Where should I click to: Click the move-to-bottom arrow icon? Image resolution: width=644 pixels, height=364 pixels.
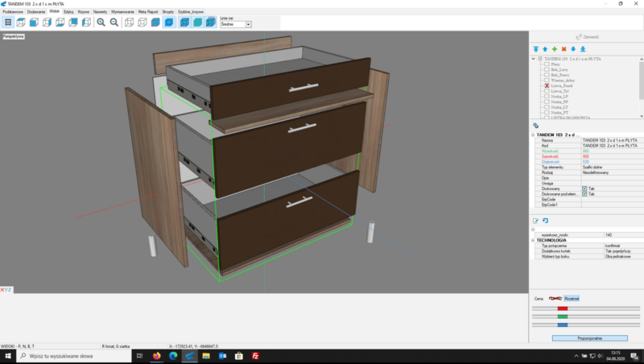pos(583,49)
